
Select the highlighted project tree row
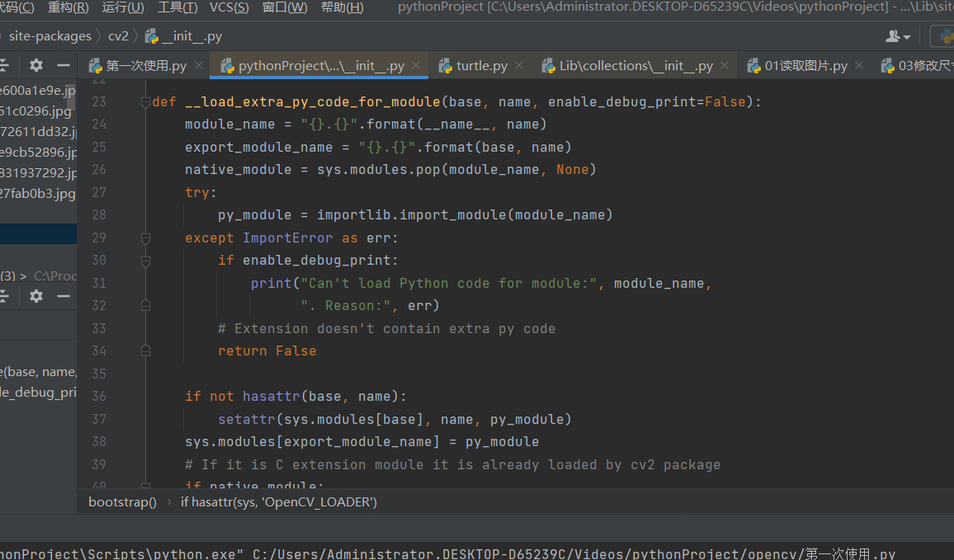click(x=38, y=234)
